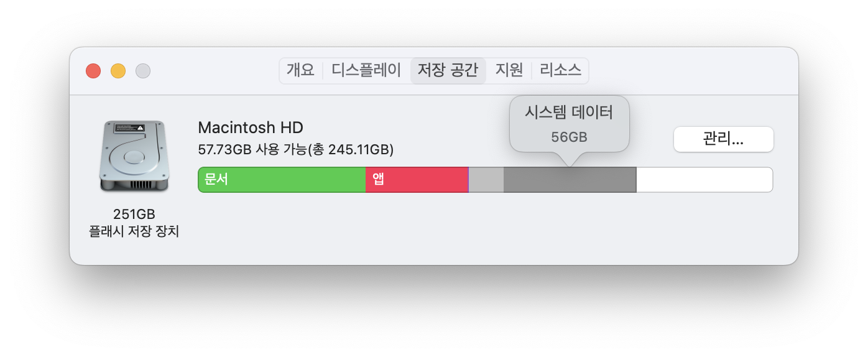Select the 저장 공간 tab
The image size is (868, 357).
point(448,70)
